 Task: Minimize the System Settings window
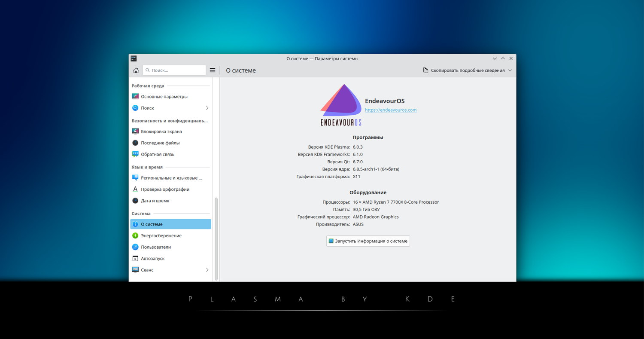coord(495,58)
